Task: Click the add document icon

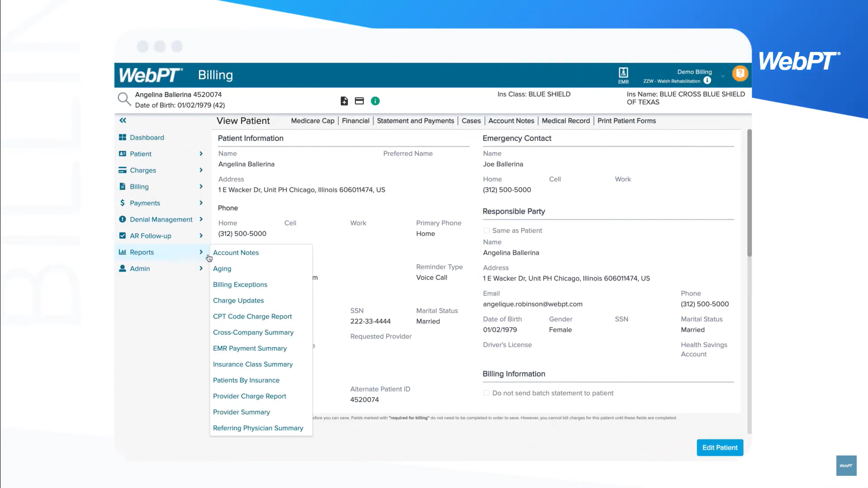Action: (344, 101)
